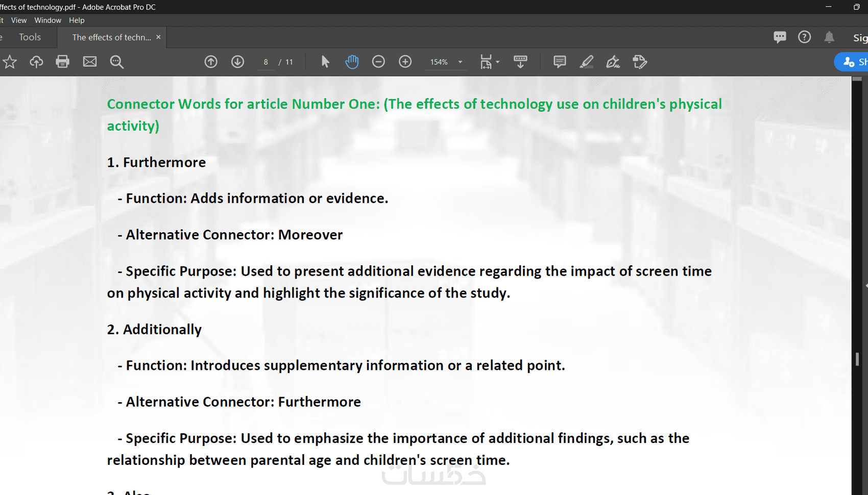The width and height of the screenshot is (868, 495).
Task: Add a sticky note comment
Action: (560, 62)
